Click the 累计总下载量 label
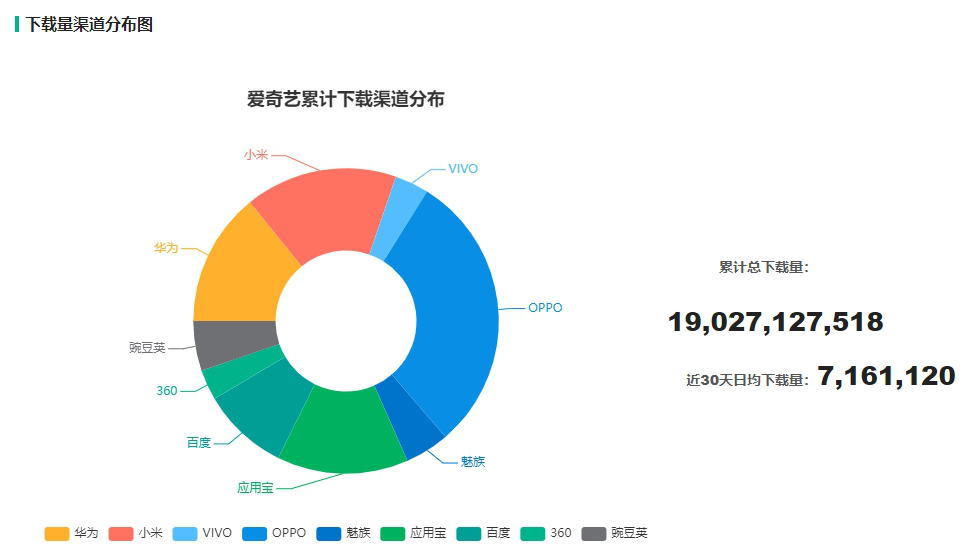The image size is (974, 560). pyautogui.click(x=764, y=268)
